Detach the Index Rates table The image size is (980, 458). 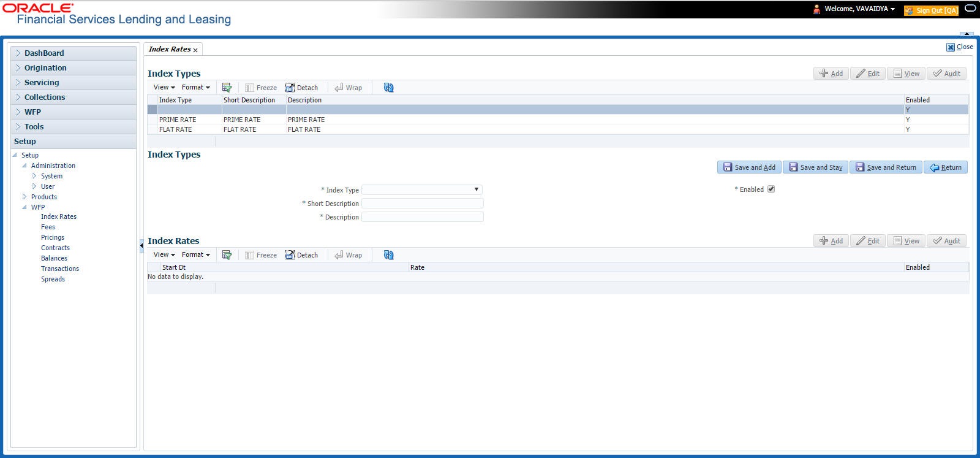[x=301, y=255]
